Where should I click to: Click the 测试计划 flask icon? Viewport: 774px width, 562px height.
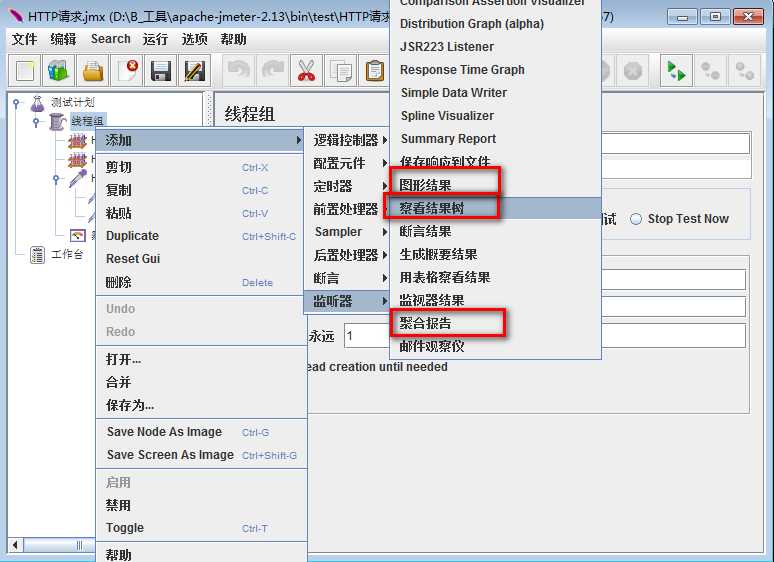pyautogui.click(x=38, y=103)
